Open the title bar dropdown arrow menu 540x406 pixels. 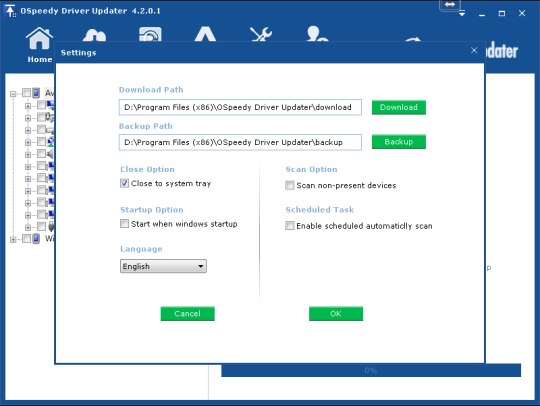pyautogui.click(x=462, y=14)
